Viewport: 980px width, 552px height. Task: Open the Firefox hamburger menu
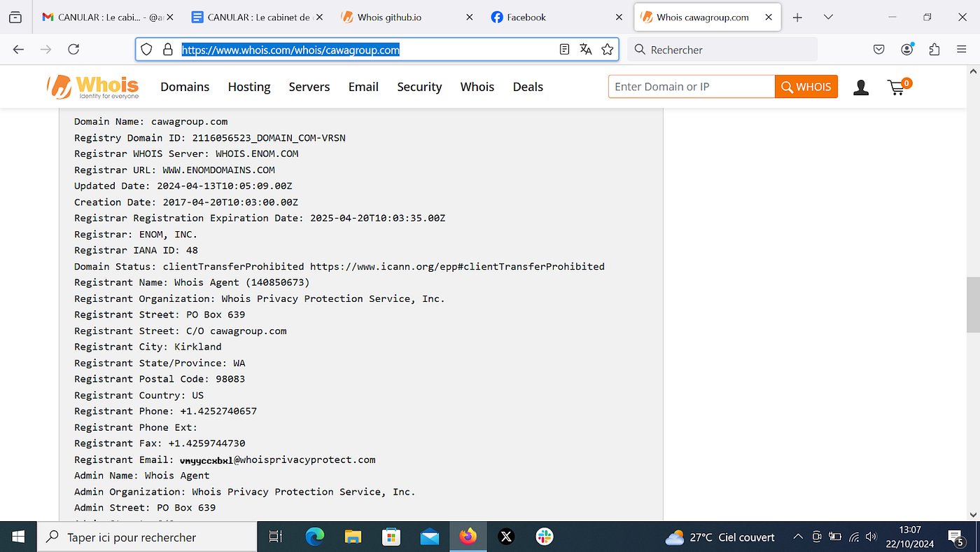click(x=962, y=50)
